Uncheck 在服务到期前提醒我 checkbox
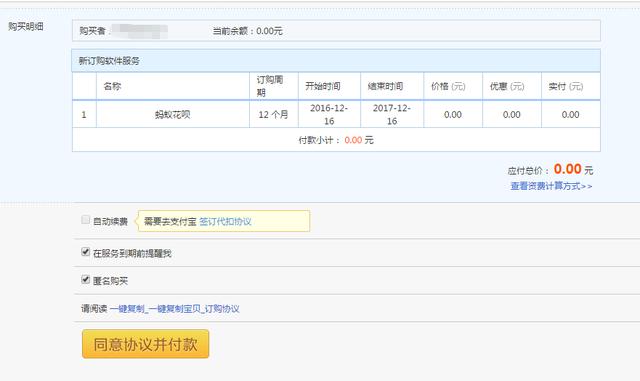Viewport: 640px width, 381px height. 85,252
